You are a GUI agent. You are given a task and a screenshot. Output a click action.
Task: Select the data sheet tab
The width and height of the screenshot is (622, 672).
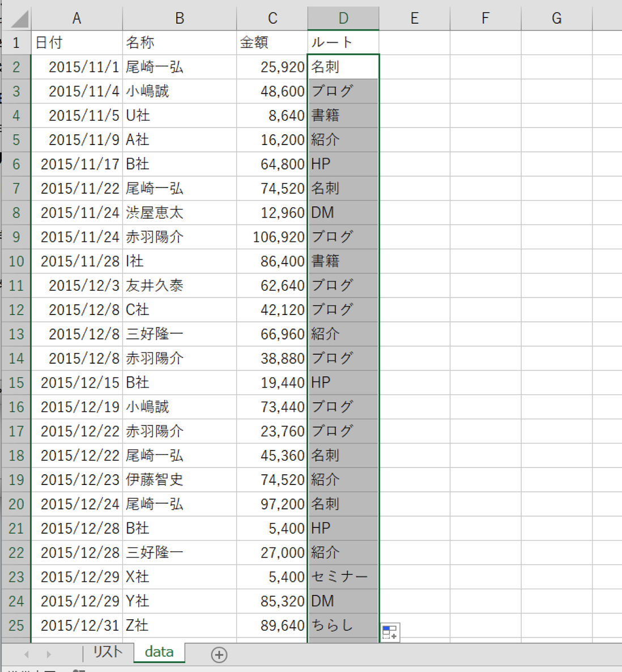coord(159,652)
